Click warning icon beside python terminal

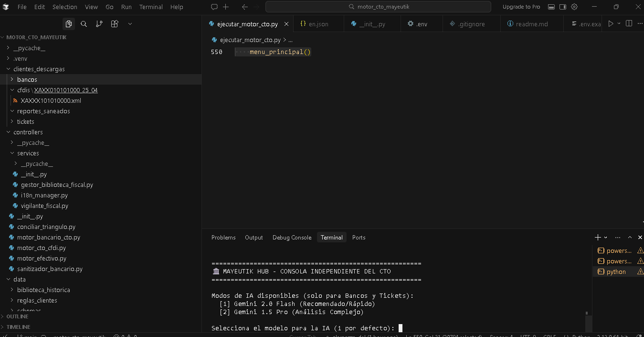tap(640, 272)
